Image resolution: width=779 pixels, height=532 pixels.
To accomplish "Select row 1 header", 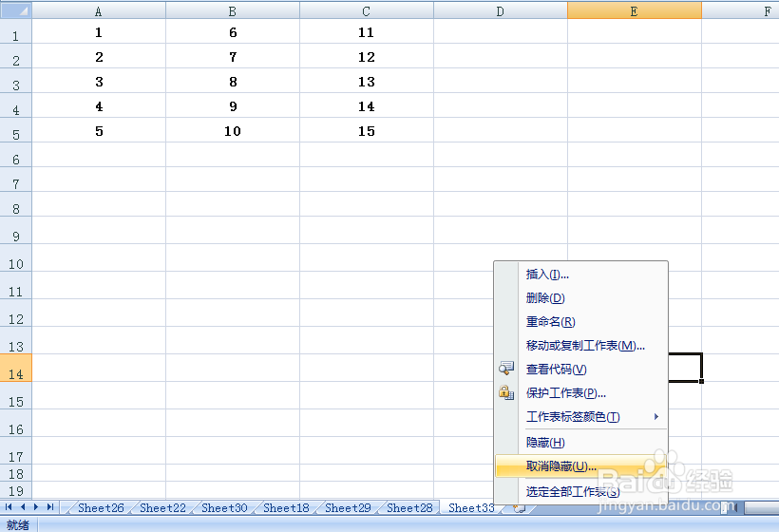I will pyautogui.click(x=16, y=31).
